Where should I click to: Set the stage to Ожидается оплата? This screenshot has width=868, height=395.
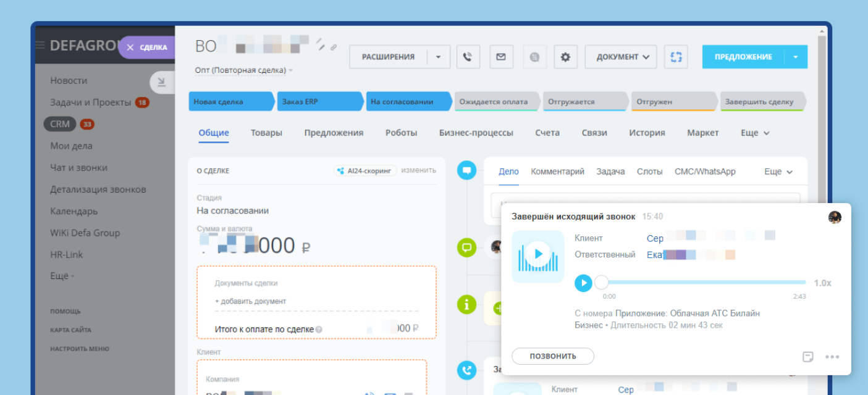click(497, 102)
